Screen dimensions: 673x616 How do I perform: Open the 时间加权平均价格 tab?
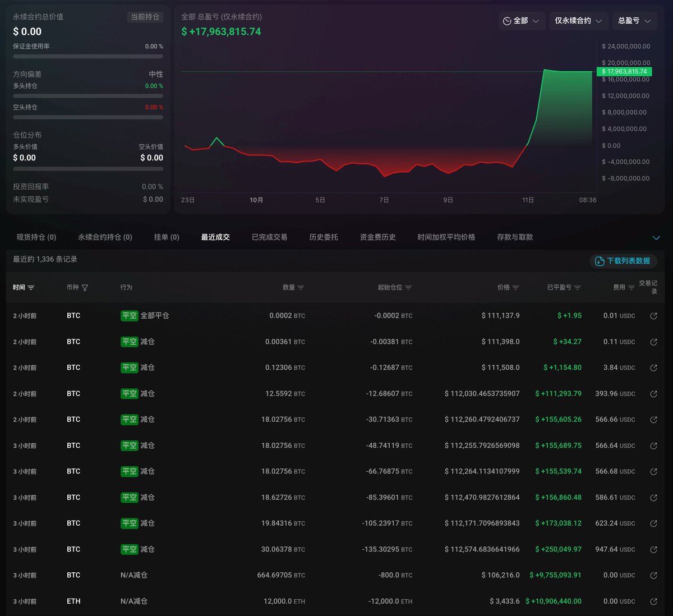[x=446, y=237]
